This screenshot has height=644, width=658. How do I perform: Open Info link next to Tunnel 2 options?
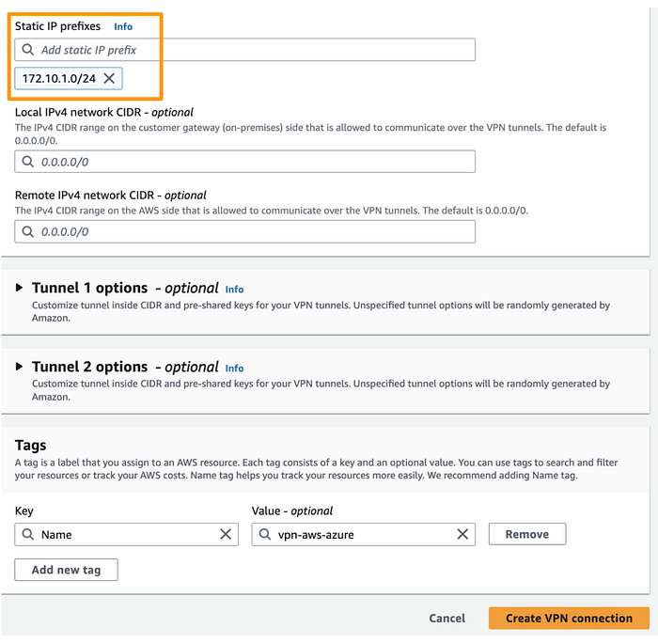(x=234, y=369)
